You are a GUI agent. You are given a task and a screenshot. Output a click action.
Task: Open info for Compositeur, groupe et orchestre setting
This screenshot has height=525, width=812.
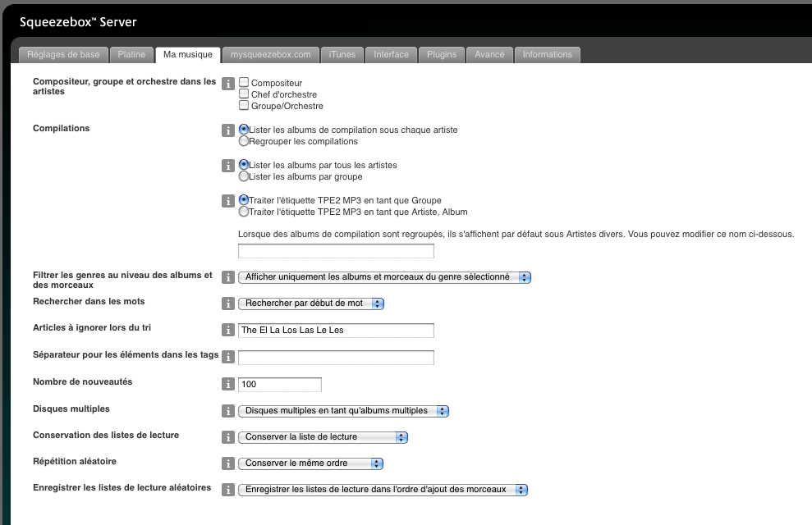pyautogui.click(x=228, y=84)
